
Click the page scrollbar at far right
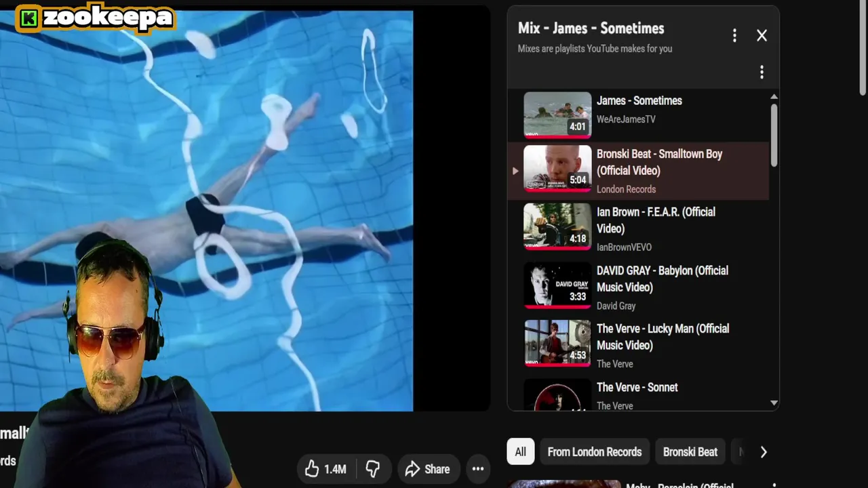[863, 47]
